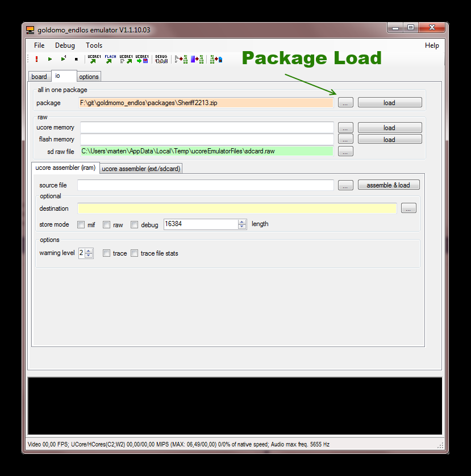Decrease the length value with down arrow
Screen dimensions: 471x476
[x=242, y=227]
